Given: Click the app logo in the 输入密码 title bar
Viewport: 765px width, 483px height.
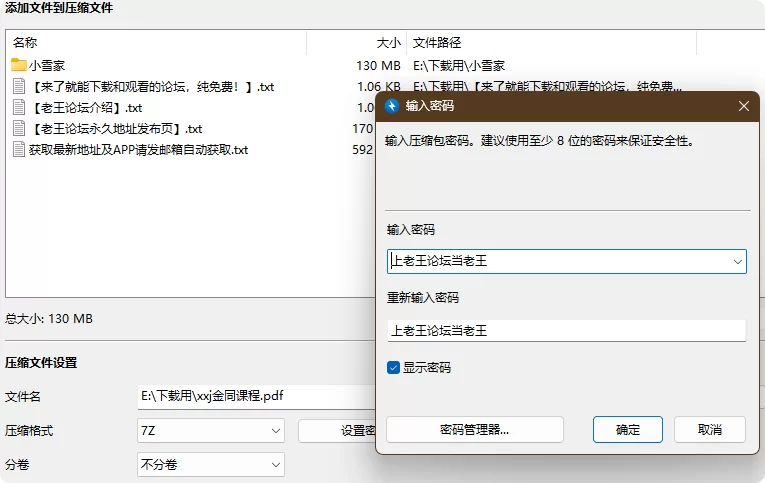Looking at the screenshot, I should [392, 106].
